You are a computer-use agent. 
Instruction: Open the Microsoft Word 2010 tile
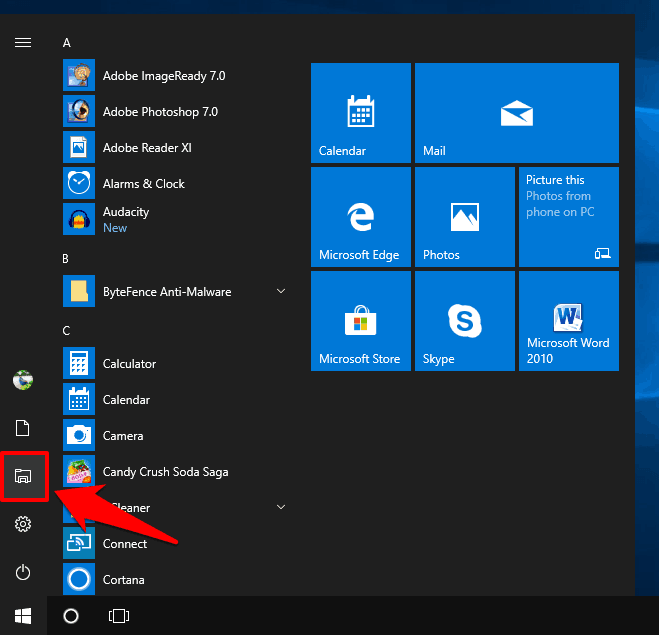pyautogui.click(x=568, y=321)
